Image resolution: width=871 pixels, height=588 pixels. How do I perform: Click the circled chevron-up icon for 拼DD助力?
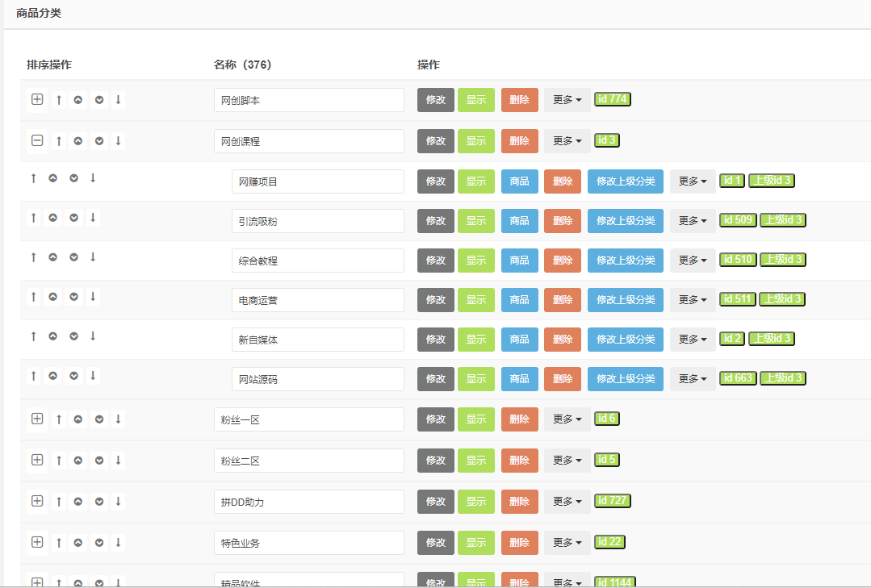pos(78,502)
